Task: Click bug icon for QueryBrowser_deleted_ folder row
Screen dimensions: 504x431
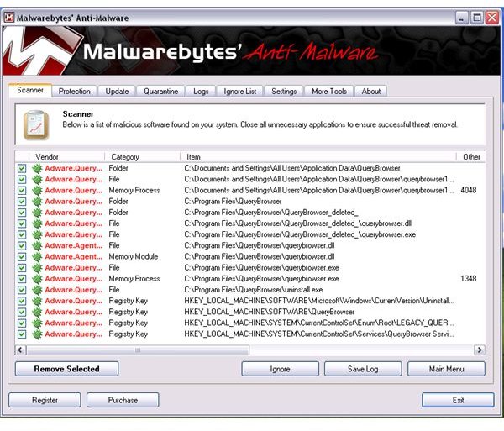Action: (x=37, y=213)
